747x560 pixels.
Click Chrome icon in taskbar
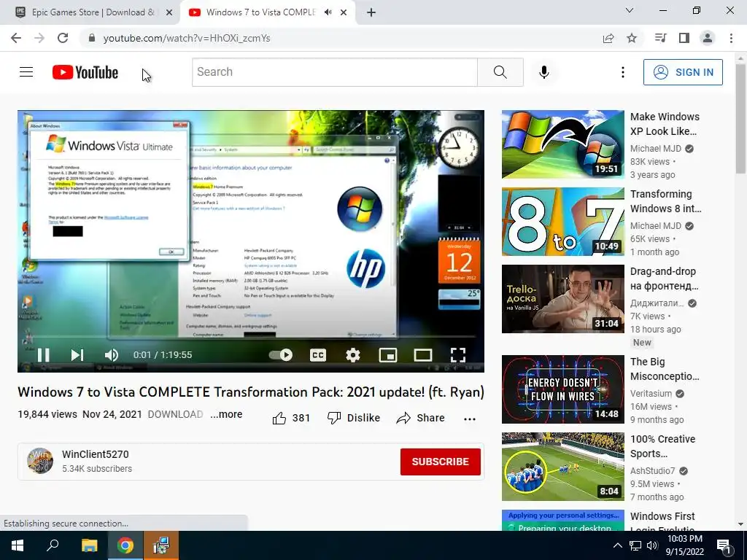tap(125, 545)
